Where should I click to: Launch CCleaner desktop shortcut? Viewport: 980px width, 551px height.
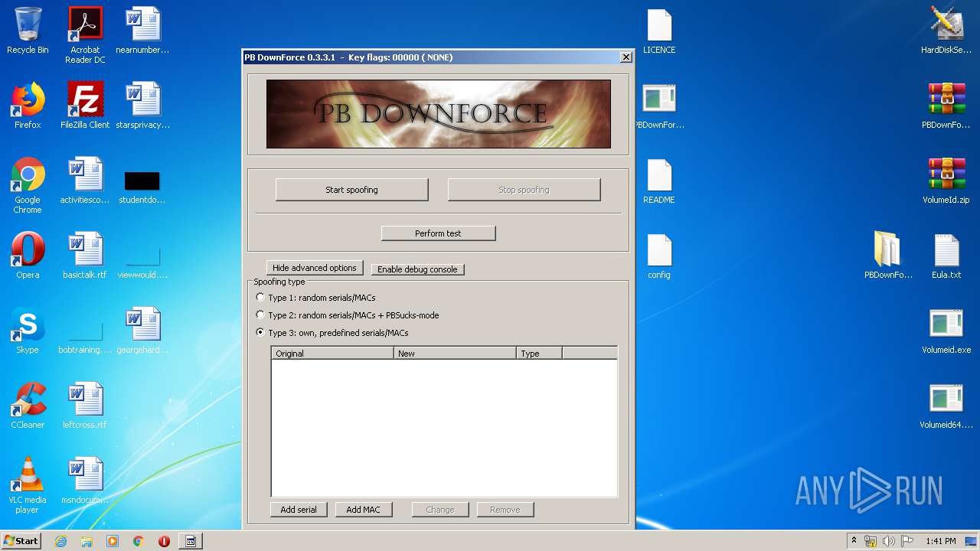(28, 406)
